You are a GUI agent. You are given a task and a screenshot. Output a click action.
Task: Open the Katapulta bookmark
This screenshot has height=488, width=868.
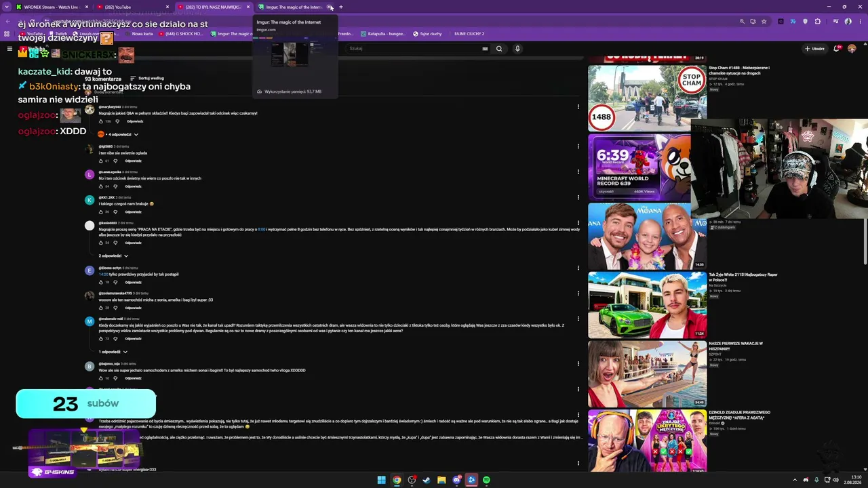pos(382,33)
